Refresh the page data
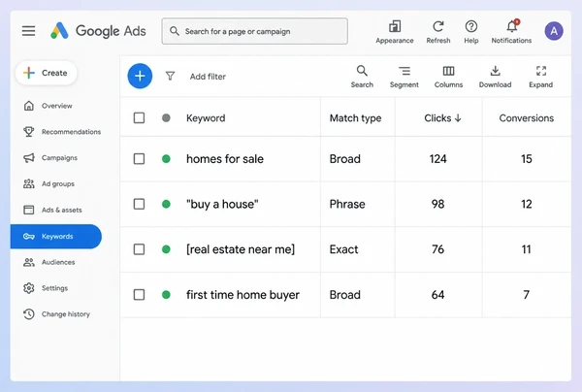 [438, 32]
